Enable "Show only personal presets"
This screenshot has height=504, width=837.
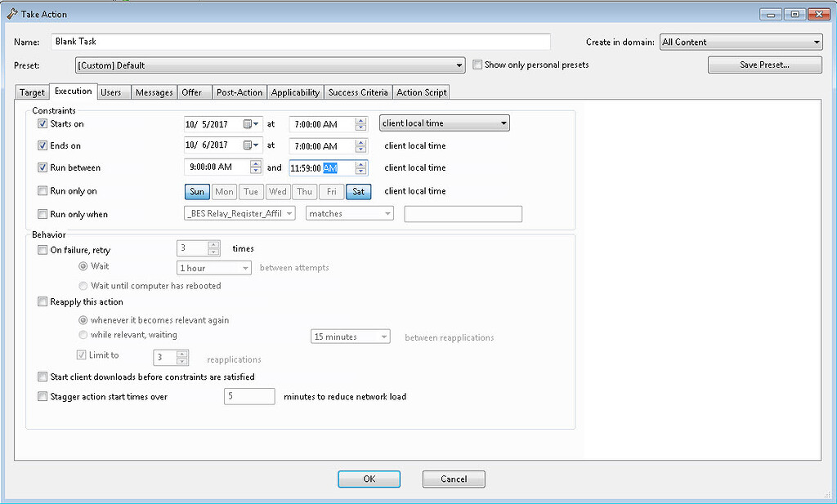point(477,65)
